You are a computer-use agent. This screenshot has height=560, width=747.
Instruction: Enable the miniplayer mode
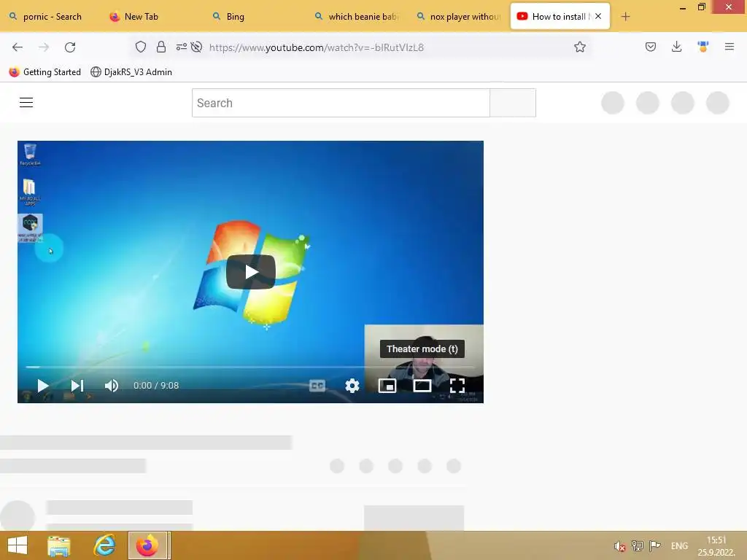coord(387,386)
